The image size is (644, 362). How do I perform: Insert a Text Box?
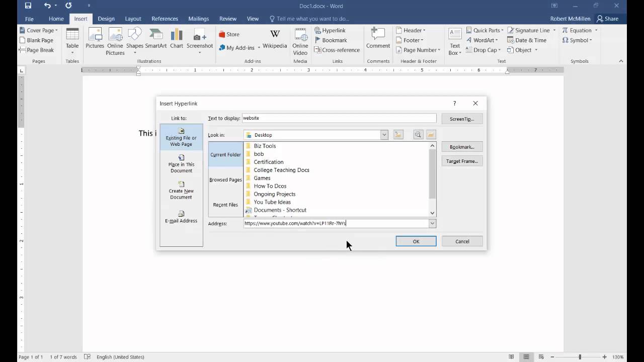coord(455,41)
